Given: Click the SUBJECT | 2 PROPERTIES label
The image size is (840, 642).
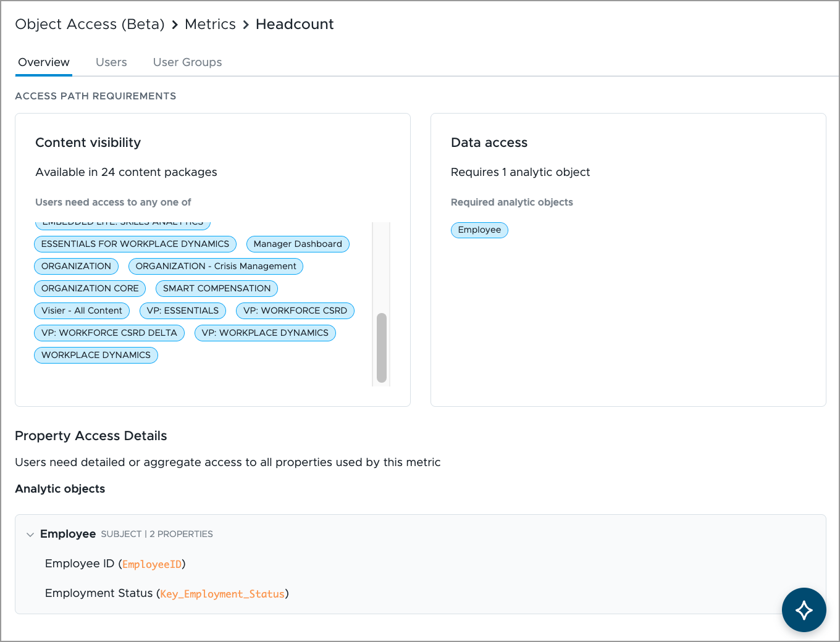Looking at the screenshot, I should coord(157,534).
